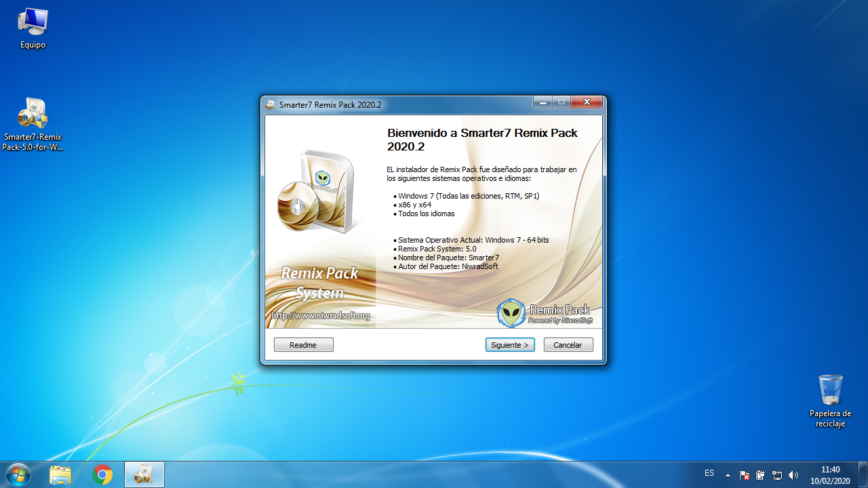Minimize the Smarter7 Remix Pack window

pyautogui.click(x=543, y=102)
